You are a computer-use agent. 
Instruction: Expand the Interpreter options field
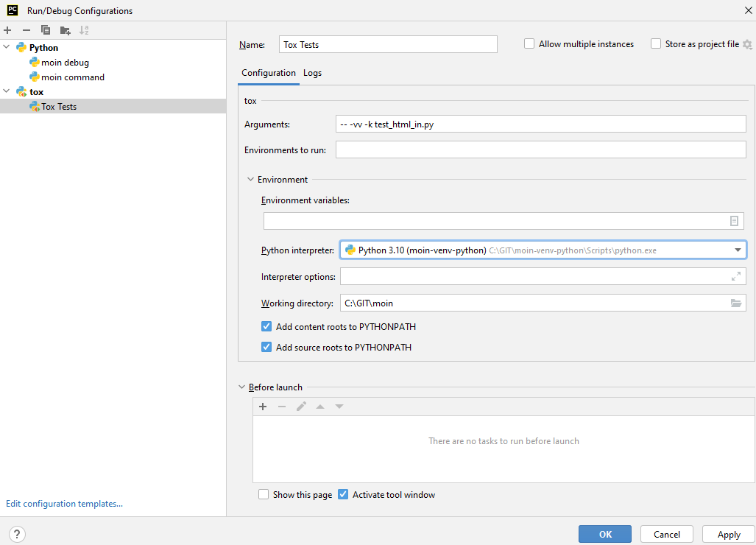pos(735,276)
